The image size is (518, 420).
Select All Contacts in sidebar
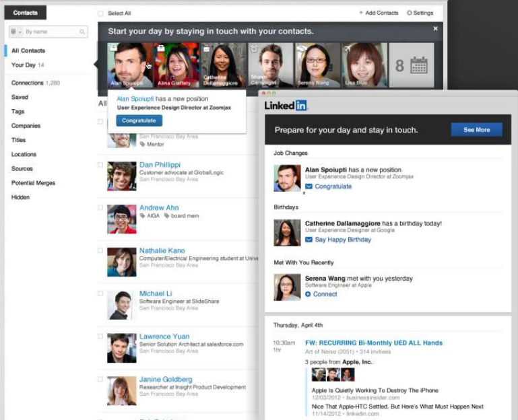click(x=28, y=51)
